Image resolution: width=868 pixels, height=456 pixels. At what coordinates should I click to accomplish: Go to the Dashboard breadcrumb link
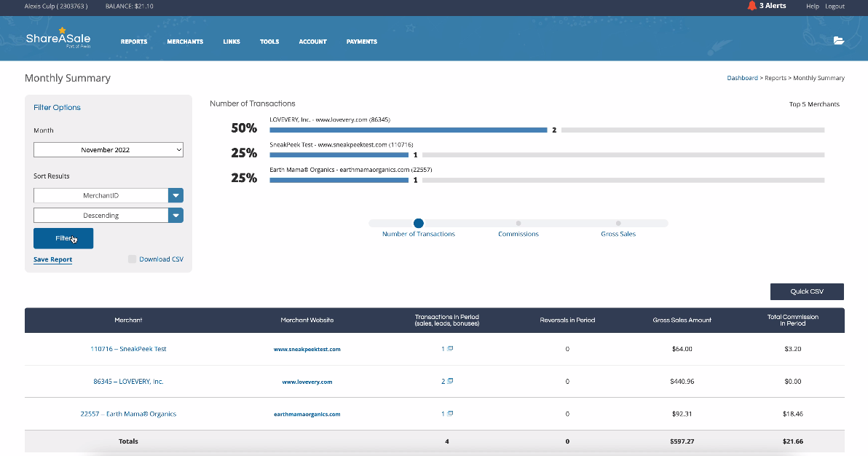click(x=742, y=78)
